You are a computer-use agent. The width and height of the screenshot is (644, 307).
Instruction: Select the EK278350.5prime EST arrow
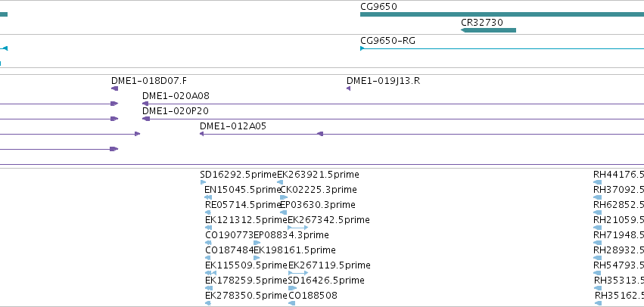pos(208,303)
